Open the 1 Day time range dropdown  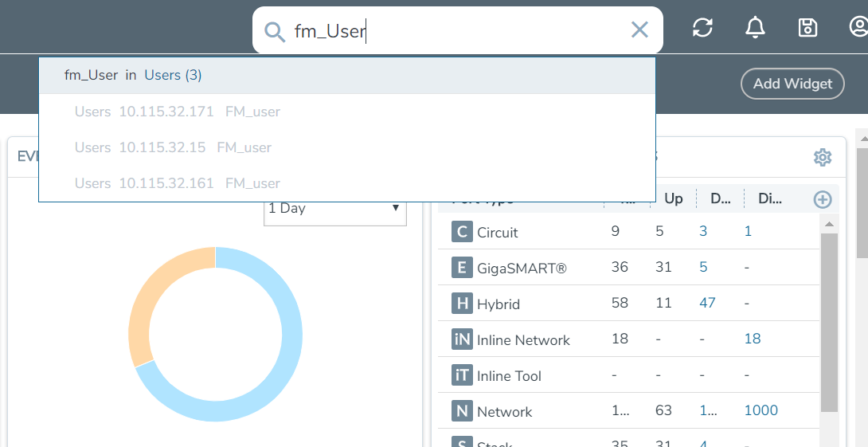(335, 209)
